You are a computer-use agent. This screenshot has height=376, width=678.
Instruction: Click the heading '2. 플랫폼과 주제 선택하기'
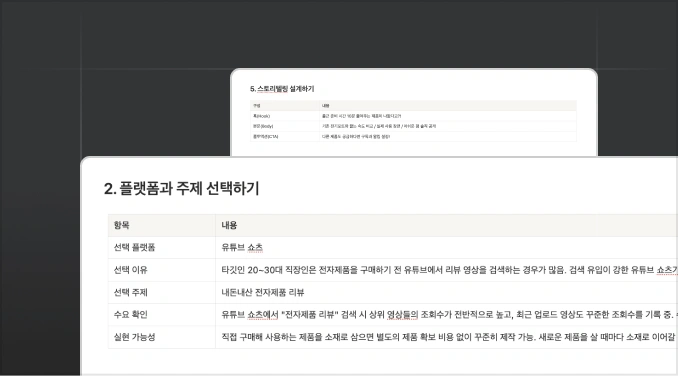pyautogui.click(x=181, y=189)
